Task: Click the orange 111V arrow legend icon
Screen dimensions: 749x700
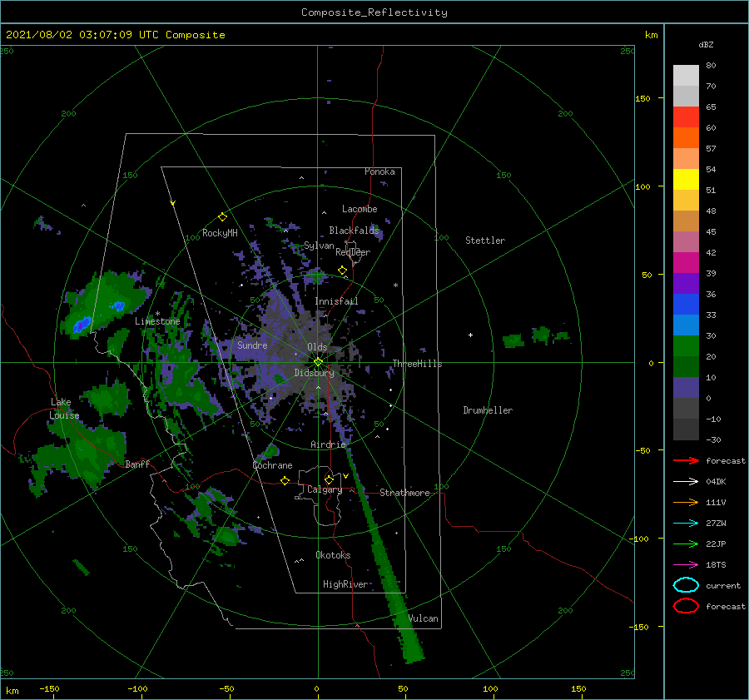Action: tap(686, 502)
